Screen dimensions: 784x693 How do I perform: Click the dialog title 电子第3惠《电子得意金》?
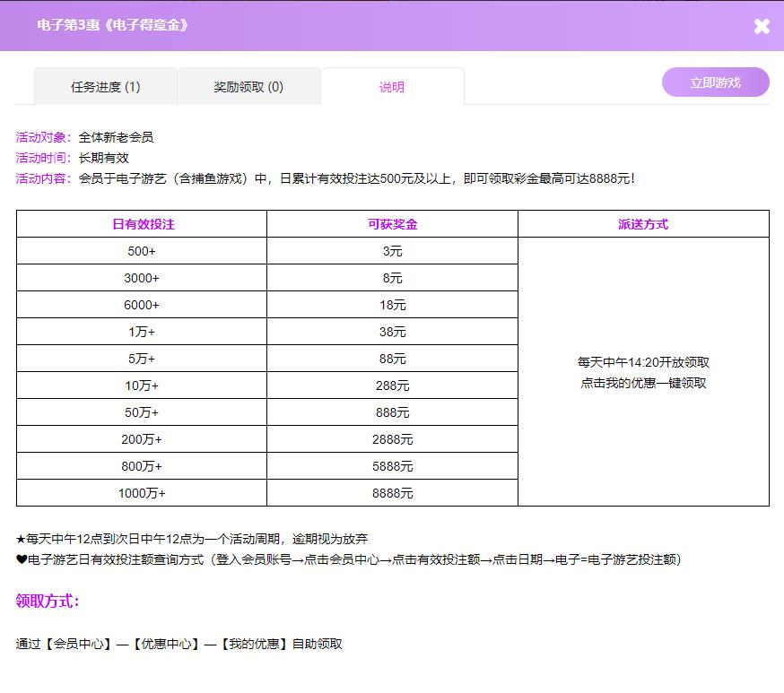coord(113,25)
